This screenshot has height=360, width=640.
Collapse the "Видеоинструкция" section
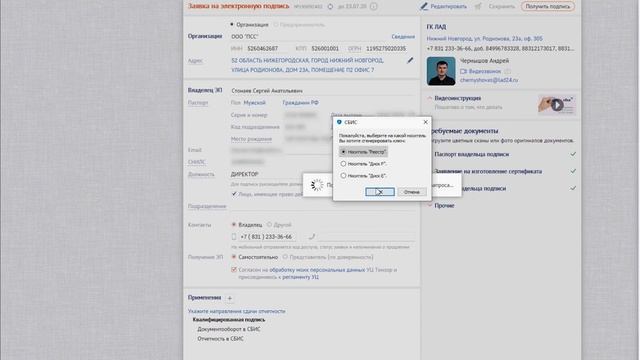click(x=429, y=98)
